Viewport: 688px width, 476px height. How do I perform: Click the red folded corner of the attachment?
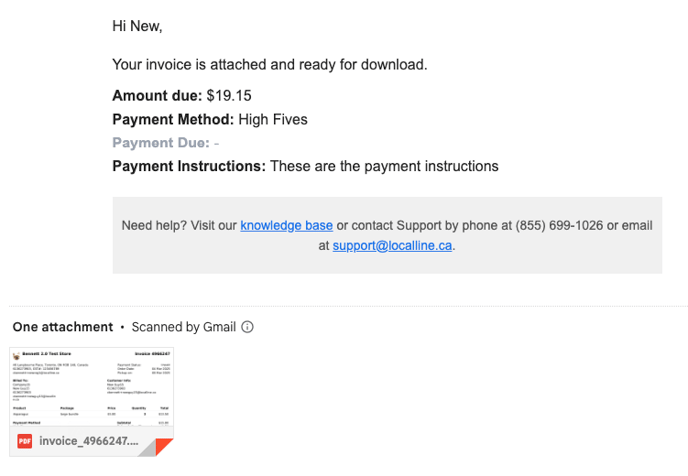pos(164,447)
